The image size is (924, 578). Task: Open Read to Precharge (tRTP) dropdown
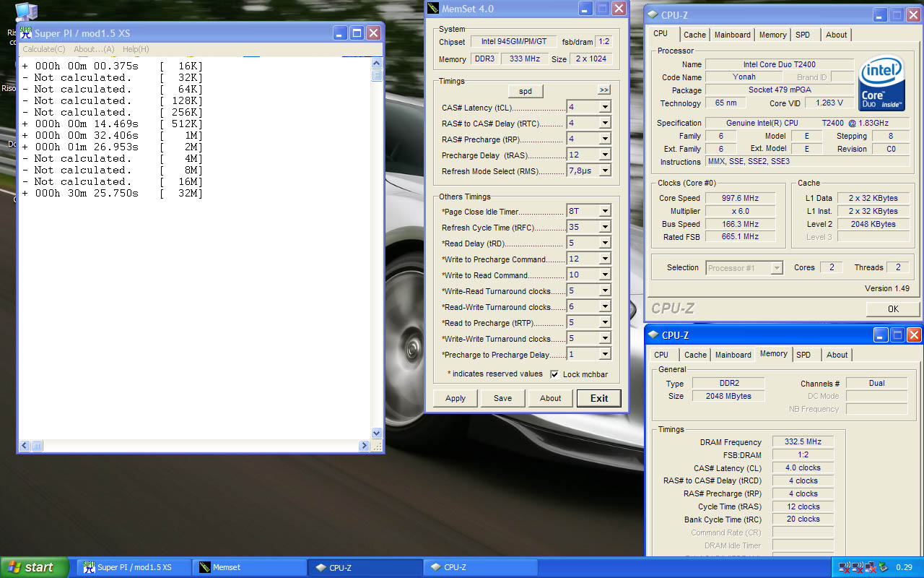click(605, 322)
